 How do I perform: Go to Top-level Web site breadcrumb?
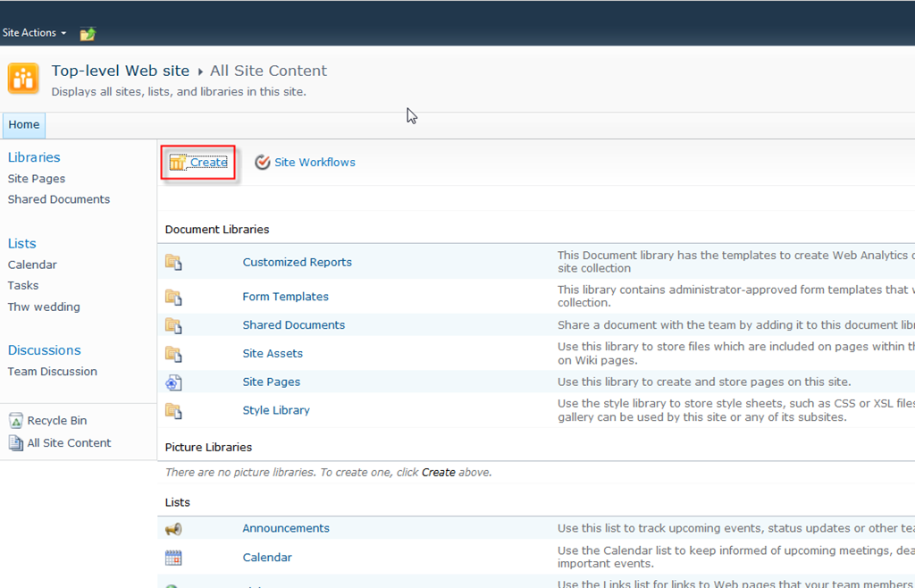click(x=121, y=71)
